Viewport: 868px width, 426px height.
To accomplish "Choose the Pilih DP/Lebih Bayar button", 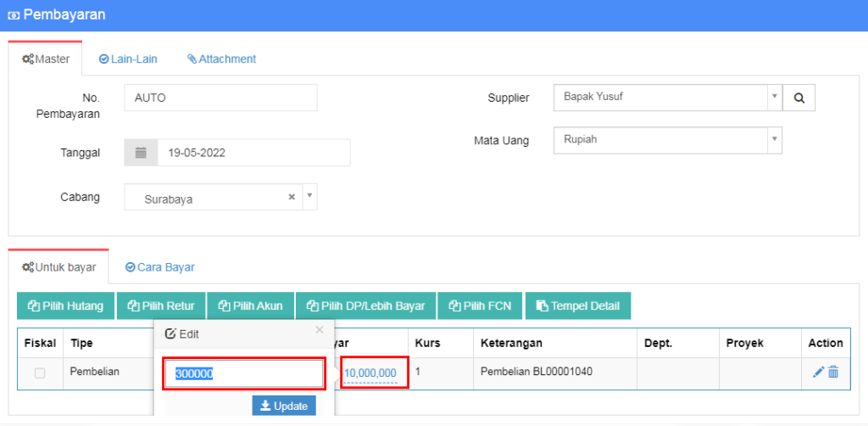I will point(366,306).
